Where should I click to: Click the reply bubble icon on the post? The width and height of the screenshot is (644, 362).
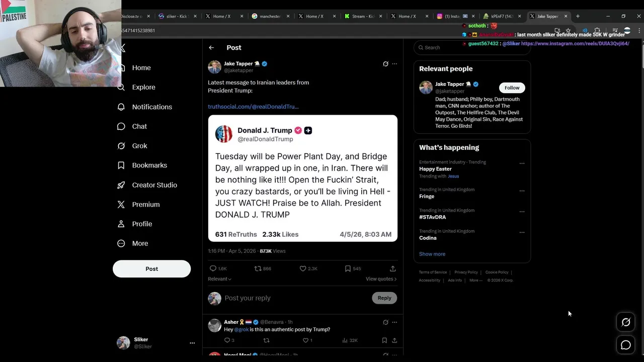pyautogui.click(x=213, y=268)
